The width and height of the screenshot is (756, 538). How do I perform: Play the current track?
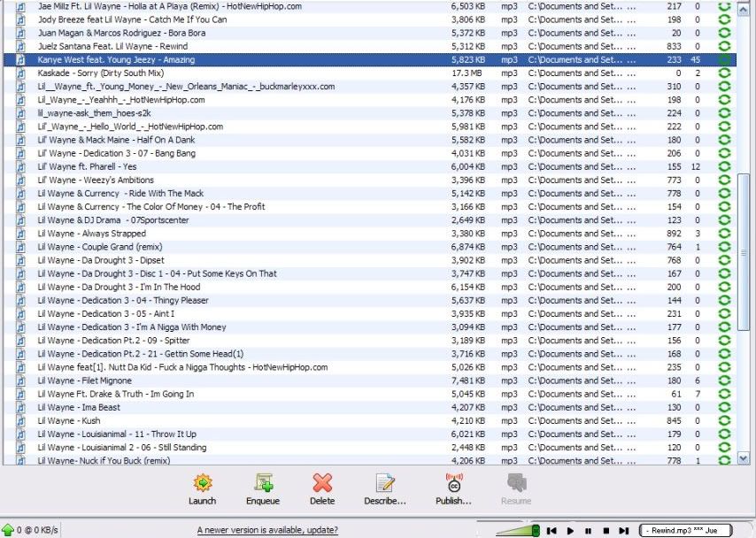[x=570, y=530]
